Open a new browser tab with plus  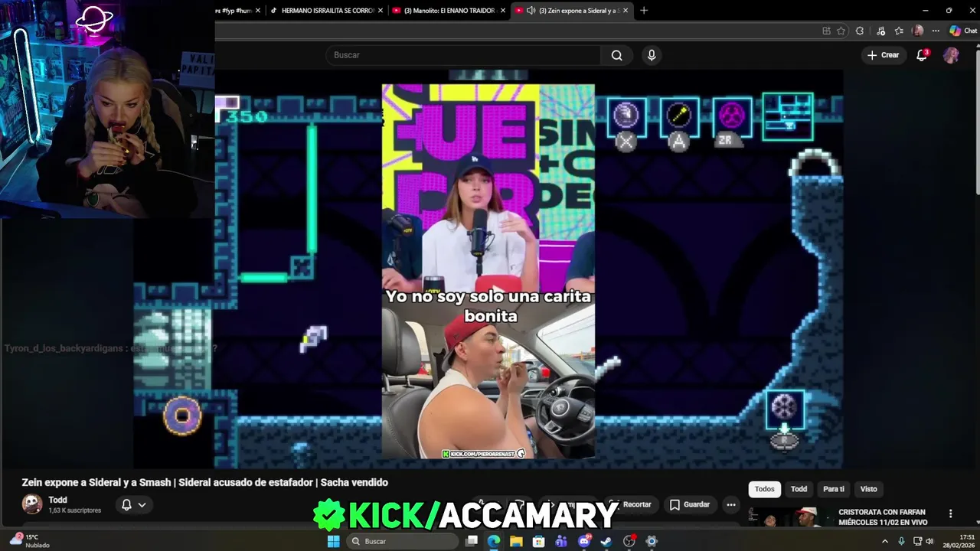(644, 11)
